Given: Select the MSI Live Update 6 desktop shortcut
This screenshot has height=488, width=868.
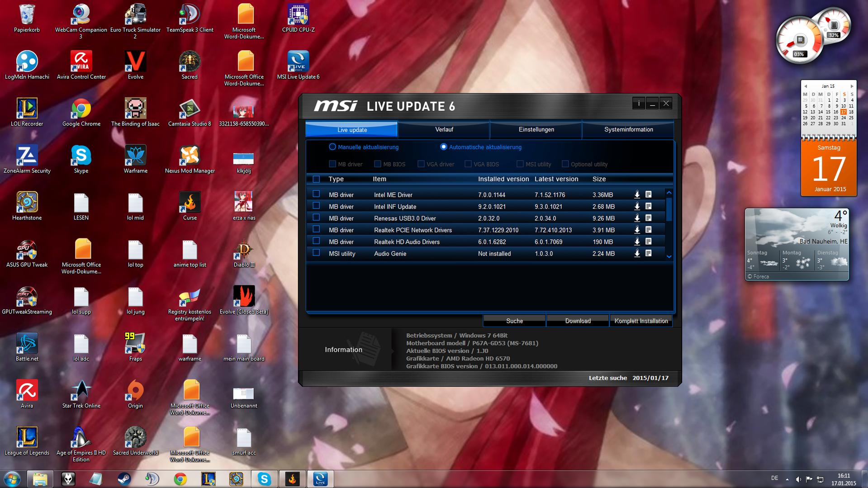Looking at the screenshot, I should point(298,65).
